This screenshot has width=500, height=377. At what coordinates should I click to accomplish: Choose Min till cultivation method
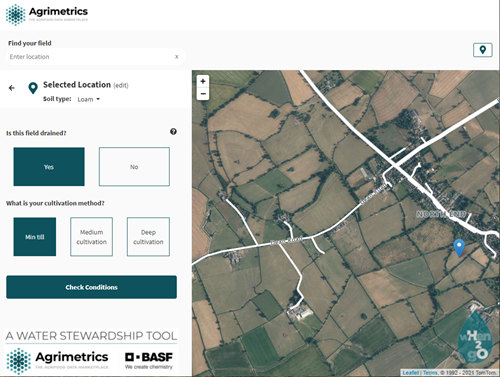pos(35,237)
